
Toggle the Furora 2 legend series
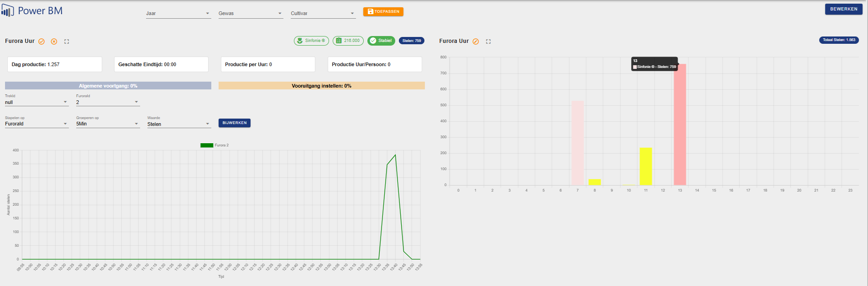point(214,145)
